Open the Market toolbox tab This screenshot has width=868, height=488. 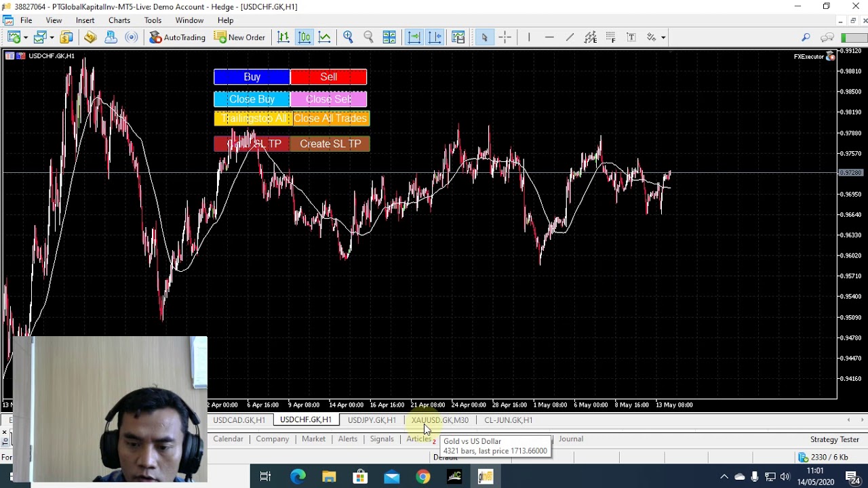tap(313, 439)
